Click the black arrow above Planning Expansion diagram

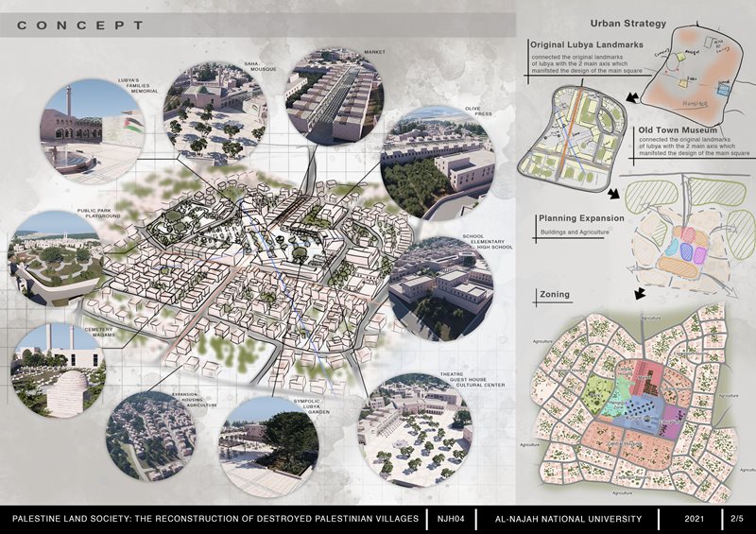coord(613,194)
